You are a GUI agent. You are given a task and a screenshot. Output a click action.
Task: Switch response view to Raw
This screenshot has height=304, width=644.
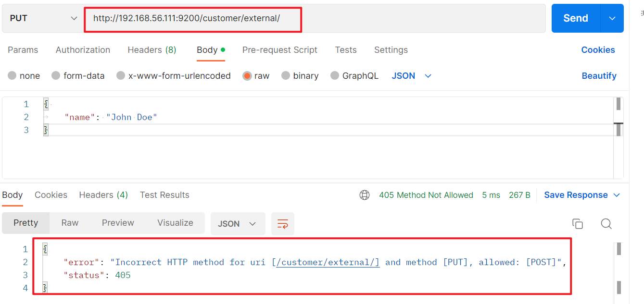point(70,223)
